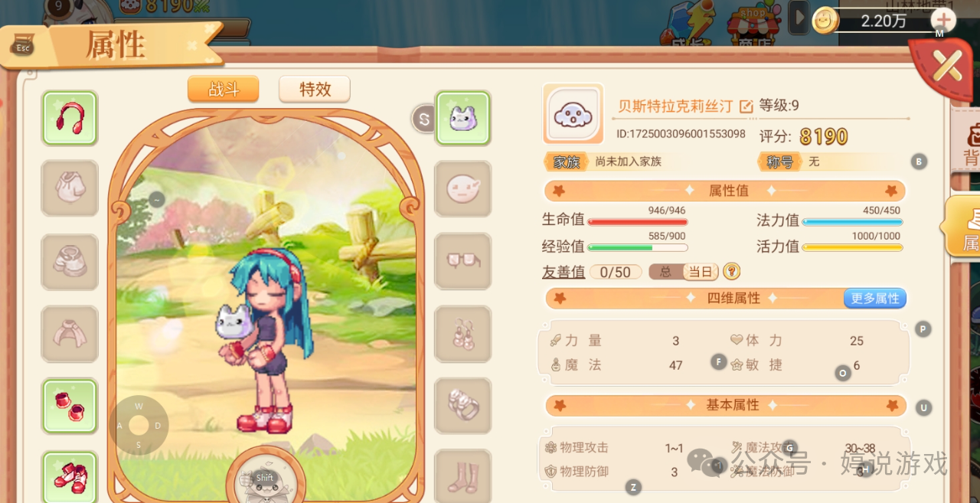The image size is (980, 503).
Task: Switch friendliness to 总 total view
Action: [x=665, y=272]
